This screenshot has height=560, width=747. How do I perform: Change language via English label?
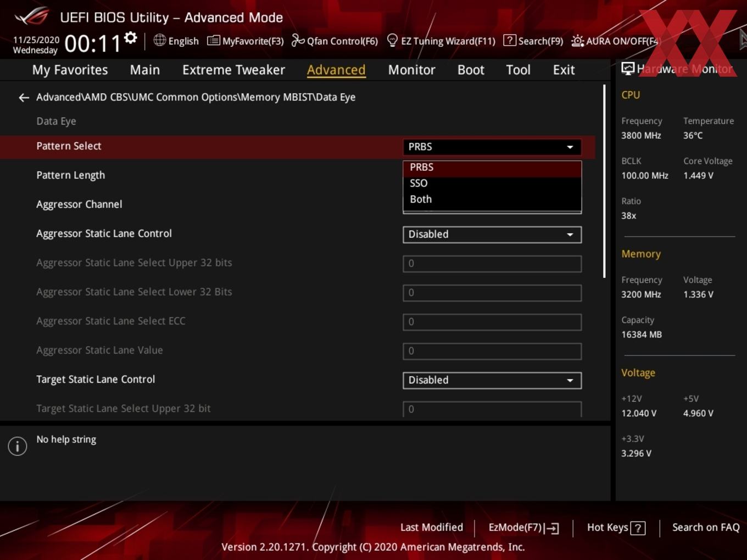coord(183,41)
